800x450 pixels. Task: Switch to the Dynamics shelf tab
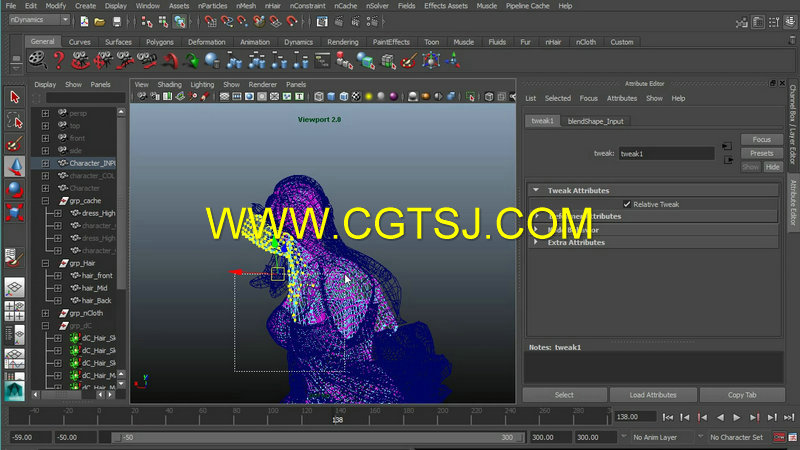298,42
